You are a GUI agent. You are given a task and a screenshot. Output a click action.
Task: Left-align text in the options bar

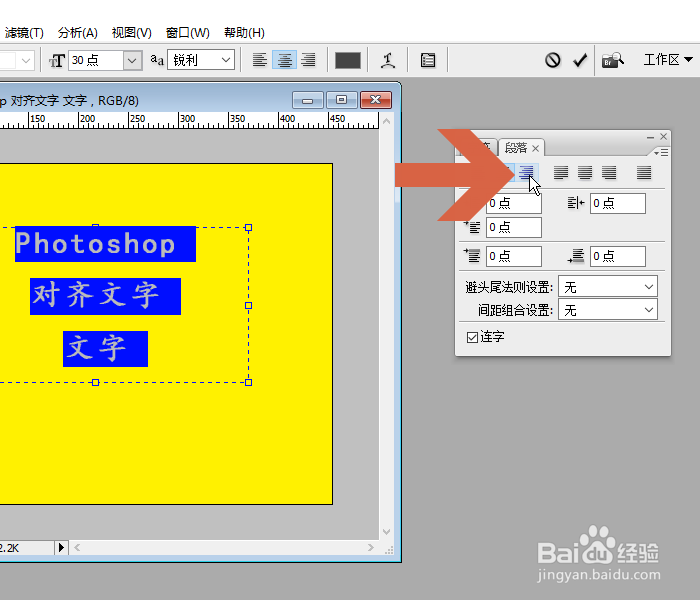(260, 60)
